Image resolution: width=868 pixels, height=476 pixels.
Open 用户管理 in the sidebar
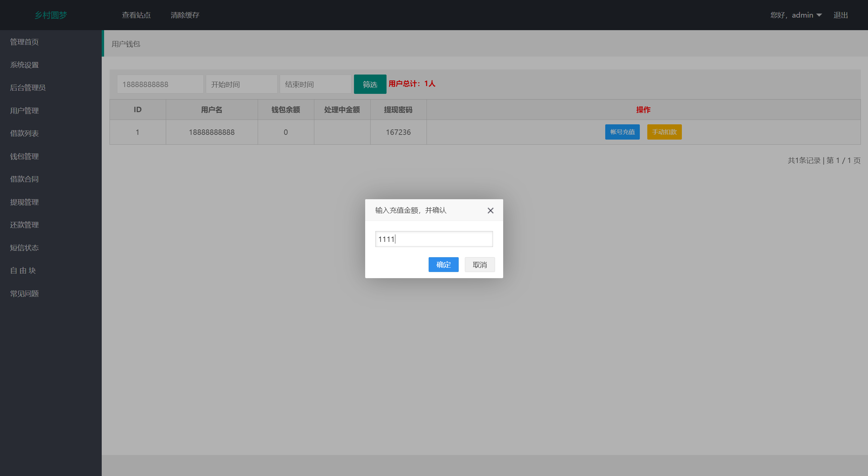(24, 110)
